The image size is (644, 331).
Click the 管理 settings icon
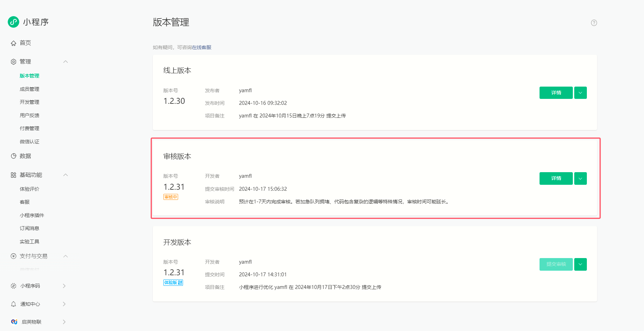pyautogui.click(x=13, y=62)
